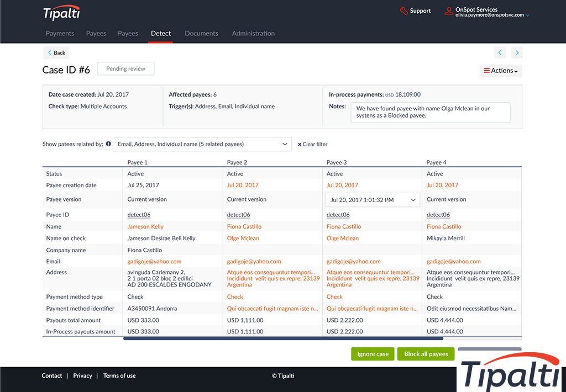Click Payee 1 identifier A3450091 Andorra
The height and width of the screenshot is (392, 566).
[x=152, y=309]
